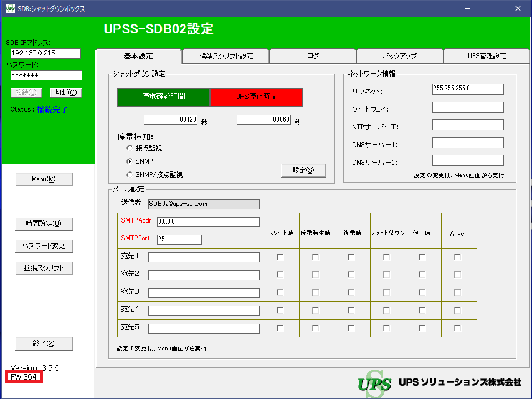Click the 接続(L) connect button
Viewport: 532px width, 399px height.
pyautogui.click(x=26, y=92)
